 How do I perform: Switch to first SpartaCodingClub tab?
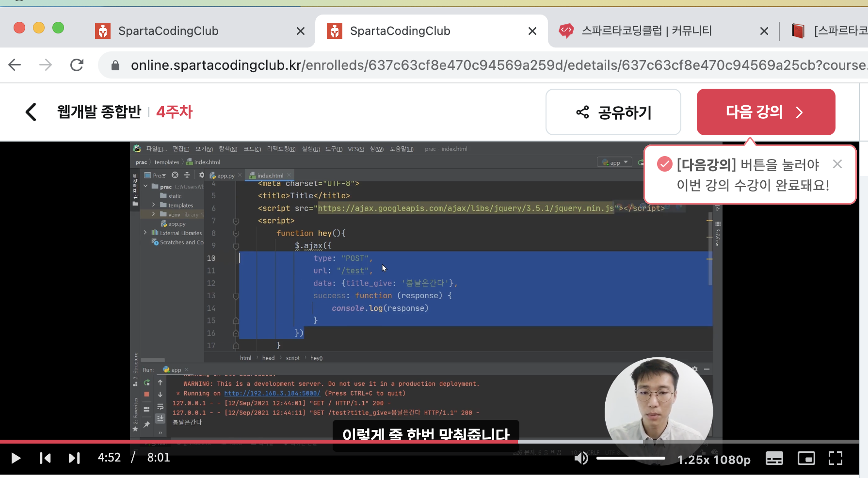coord(168,31)
